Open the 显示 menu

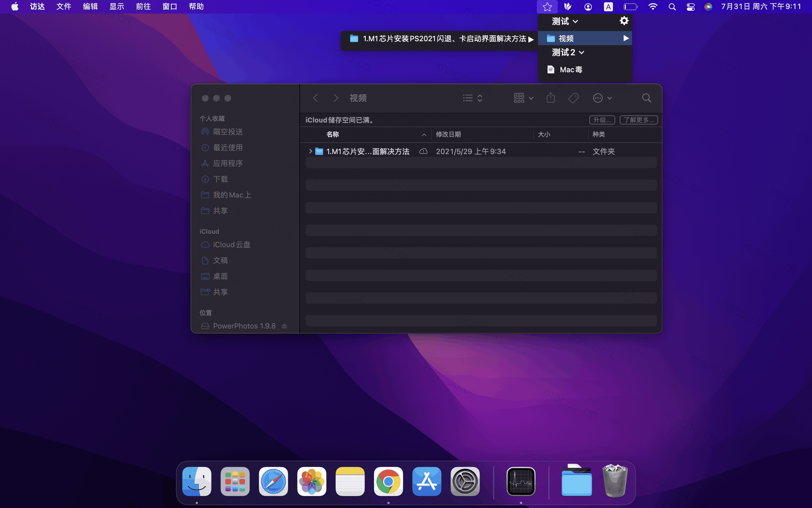pos(117,7)
